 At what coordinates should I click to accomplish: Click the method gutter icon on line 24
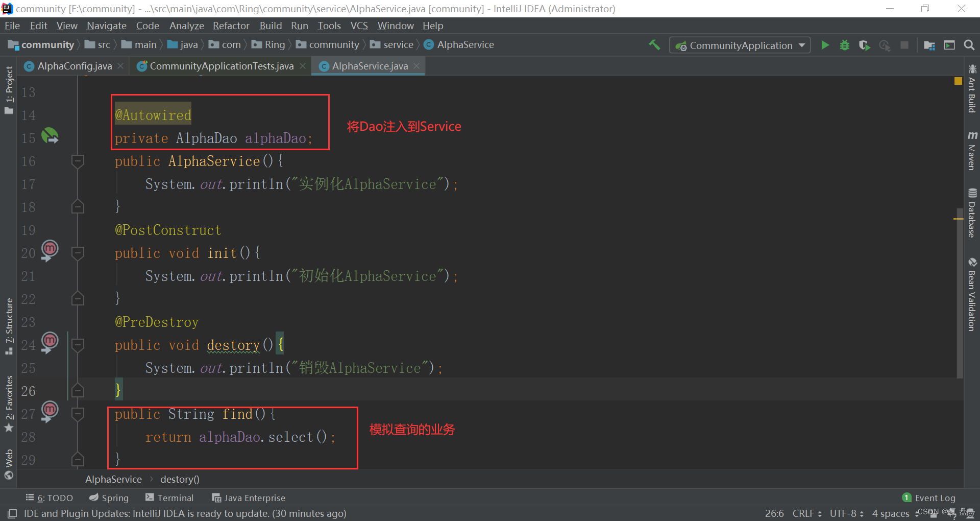point(50,342)
